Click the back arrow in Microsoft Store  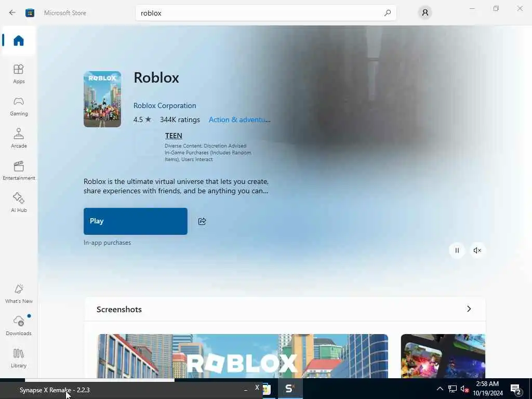pos(12,13)
